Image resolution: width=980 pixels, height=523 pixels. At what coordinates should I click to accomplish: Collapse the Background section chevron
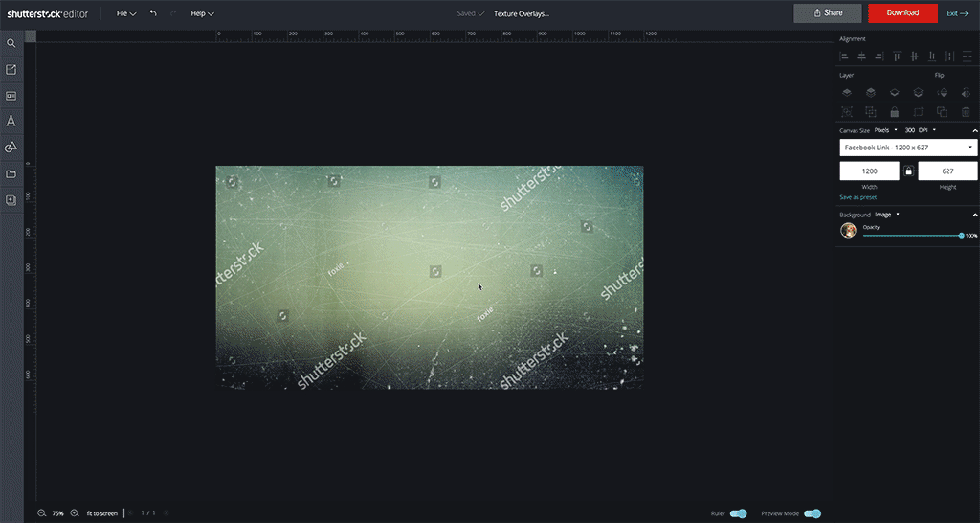point(975,215)
